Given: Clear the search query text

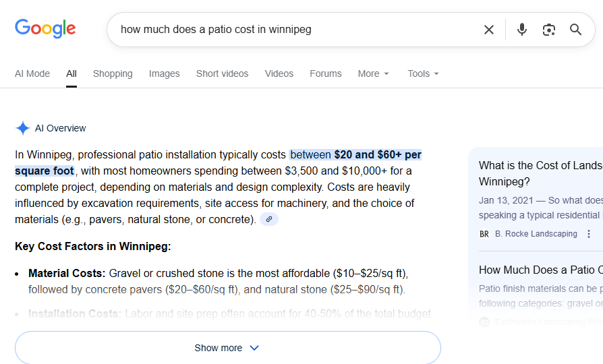Looking at the screenshot, I should pos(489,30).
